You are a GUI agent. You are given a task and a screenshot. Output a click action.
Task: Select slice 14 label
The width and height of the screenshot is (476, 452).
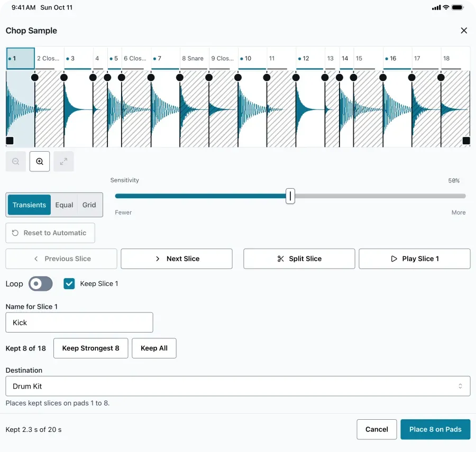[x=346, y=58]
